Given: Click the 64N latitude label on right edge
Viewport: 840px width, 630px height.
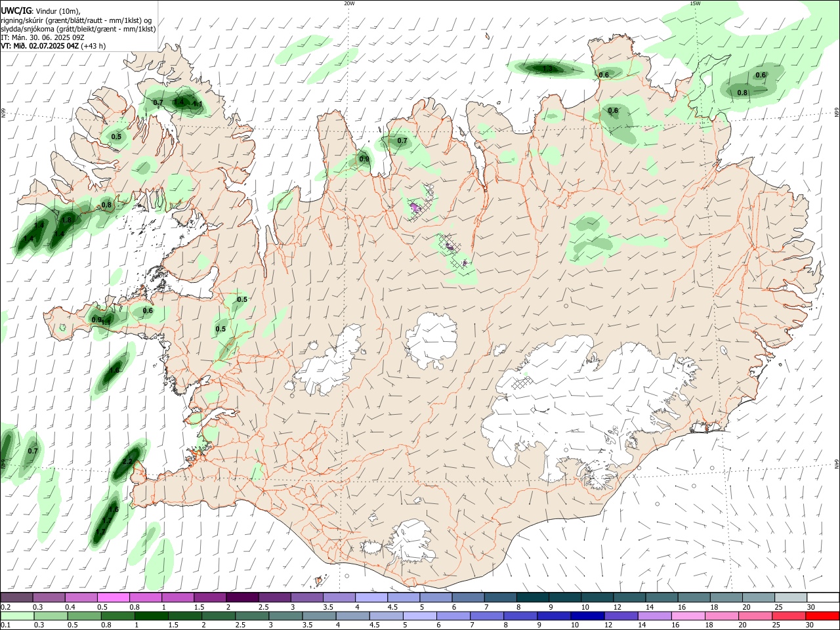Looking at the screenshot, I should coord(837,463).
